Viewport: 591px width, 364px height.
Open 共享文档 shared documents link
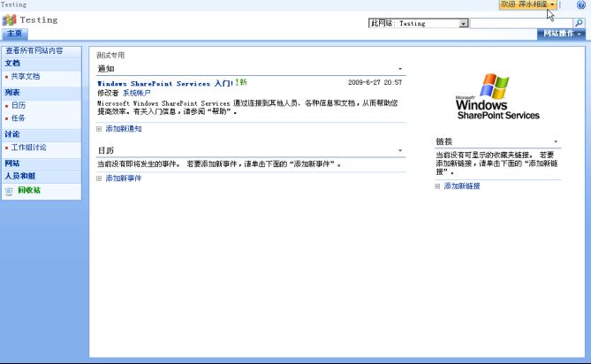pyautogui.click(x=26, y=76)
